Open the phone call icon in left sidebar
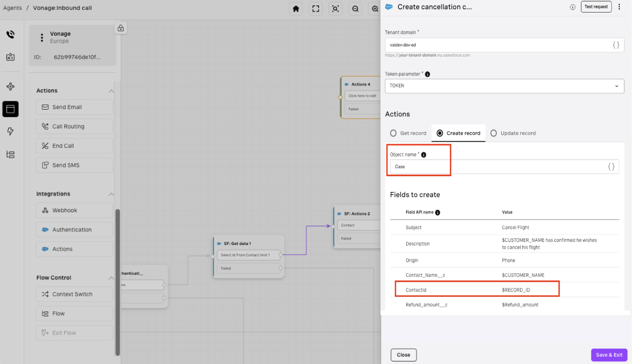The height and width of the screenshot is (364, 634). click(x=10, y=35)
